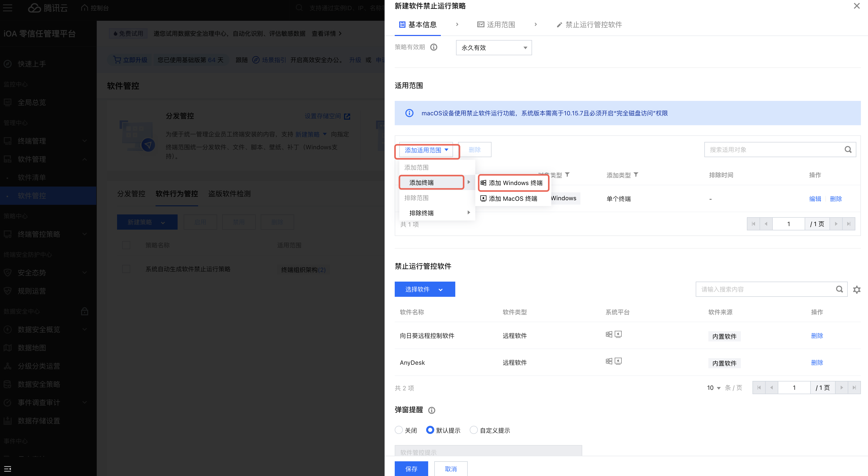Click the search icon in 搜索适用对象 field
Viewport: 868px width, 476px height.
tap(848, 150)
